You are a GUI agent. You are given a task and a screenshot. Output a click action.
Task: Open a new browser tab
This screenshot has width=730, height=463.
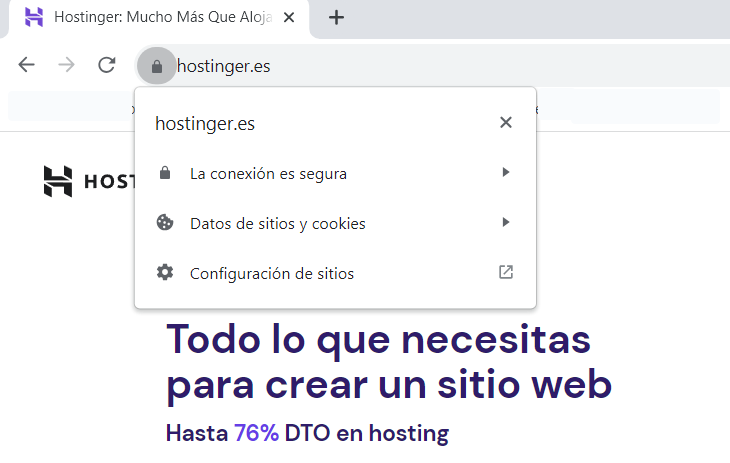tap(336, 18)
